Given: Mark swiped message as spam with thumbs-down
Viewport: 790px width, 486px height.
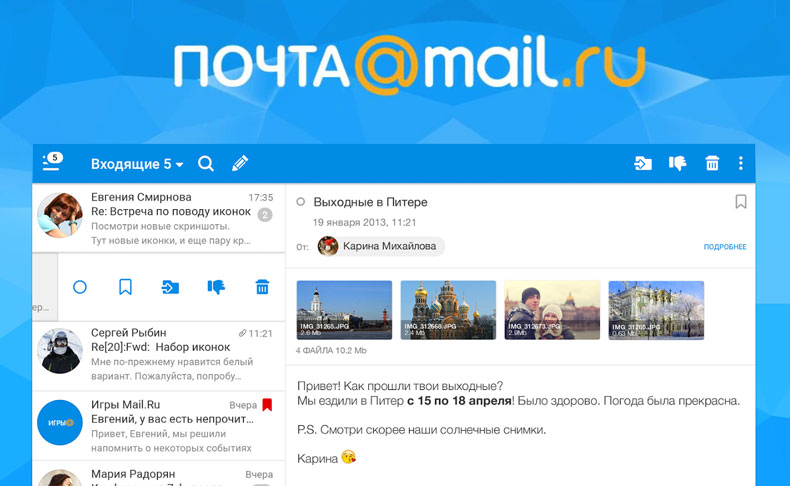Looking at the screenshot, I should 216,287.
